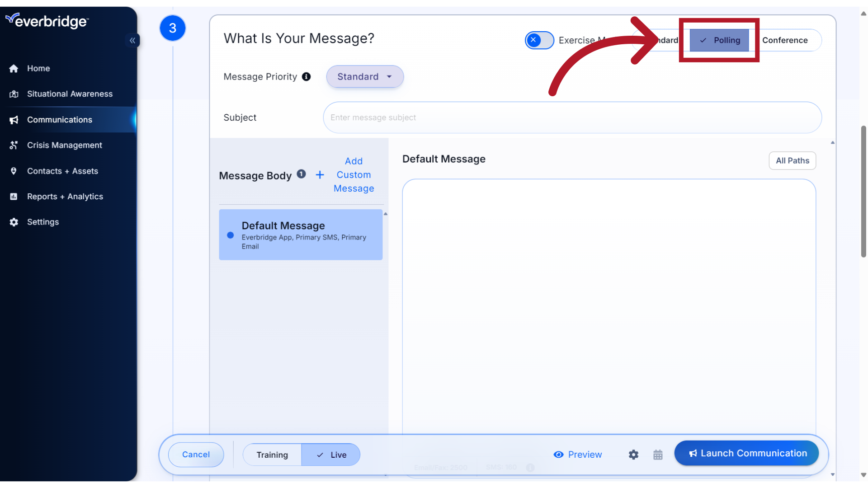The height and width of the screenshot is (488, 868).
Task: Select Situational Awareness in sidebar
Action: 70,94
